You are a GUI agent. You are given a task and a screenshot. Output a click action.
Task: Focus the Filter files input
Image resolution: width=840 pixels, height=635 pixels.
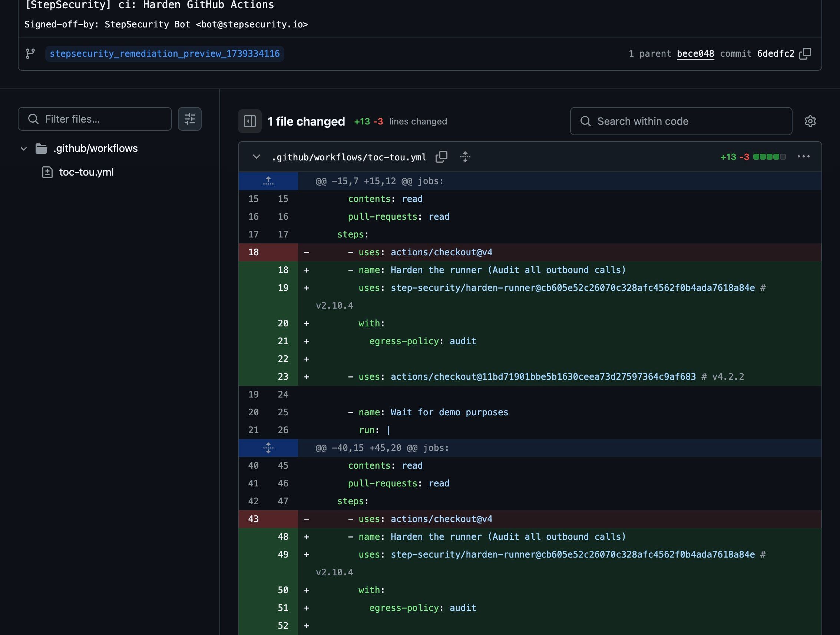click(x=95, y=119)
